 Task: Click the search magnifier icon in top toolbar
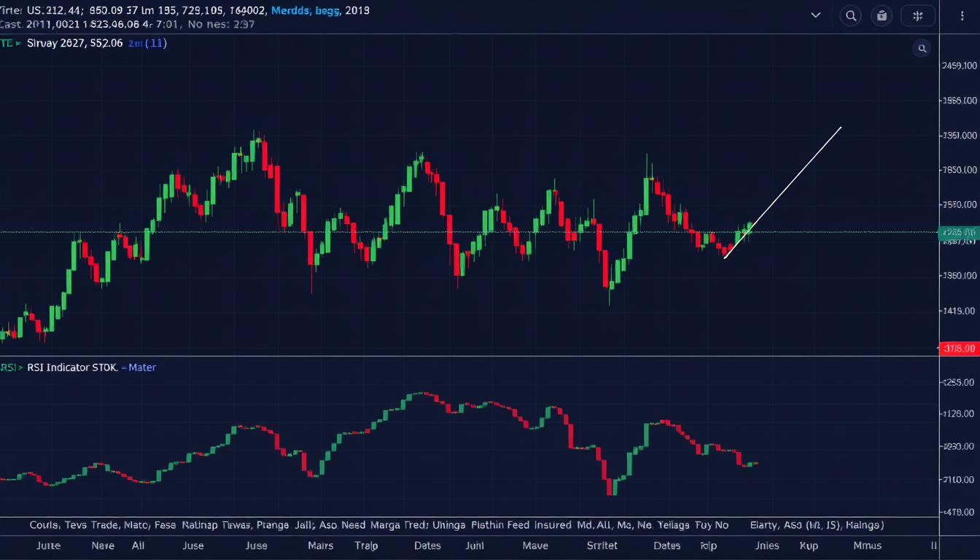850,15
